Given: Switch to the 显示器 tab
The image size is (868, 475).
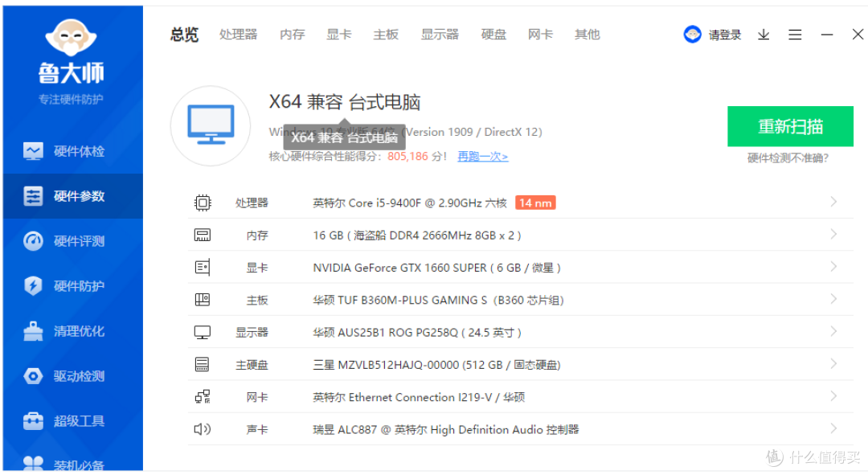Looking at the screenshot, I should [440, 35].
